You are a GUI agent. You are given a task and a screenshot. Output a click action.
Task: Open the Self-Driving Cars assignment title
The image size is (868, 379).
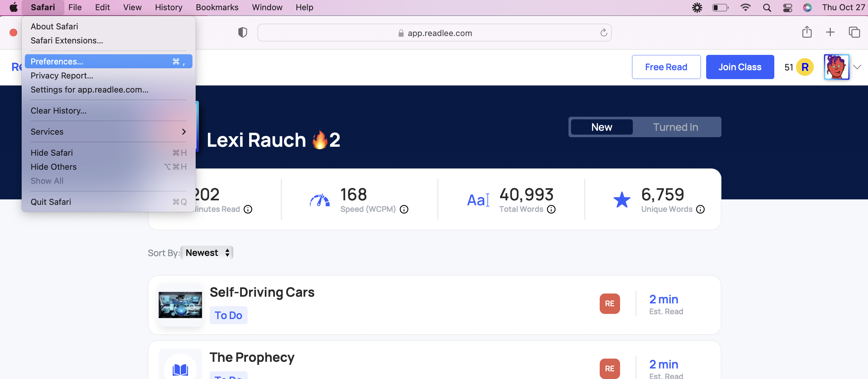tap(262, 292)
